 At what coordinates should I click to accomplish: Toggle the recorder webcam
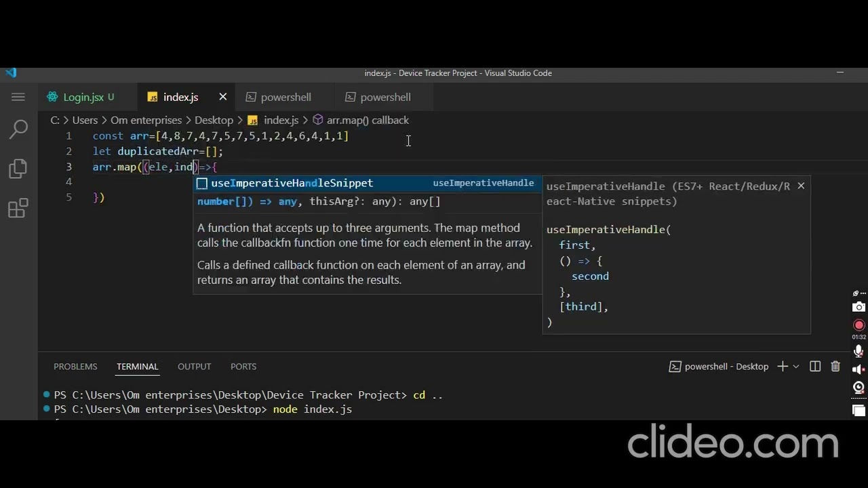[x=859, y=388]
